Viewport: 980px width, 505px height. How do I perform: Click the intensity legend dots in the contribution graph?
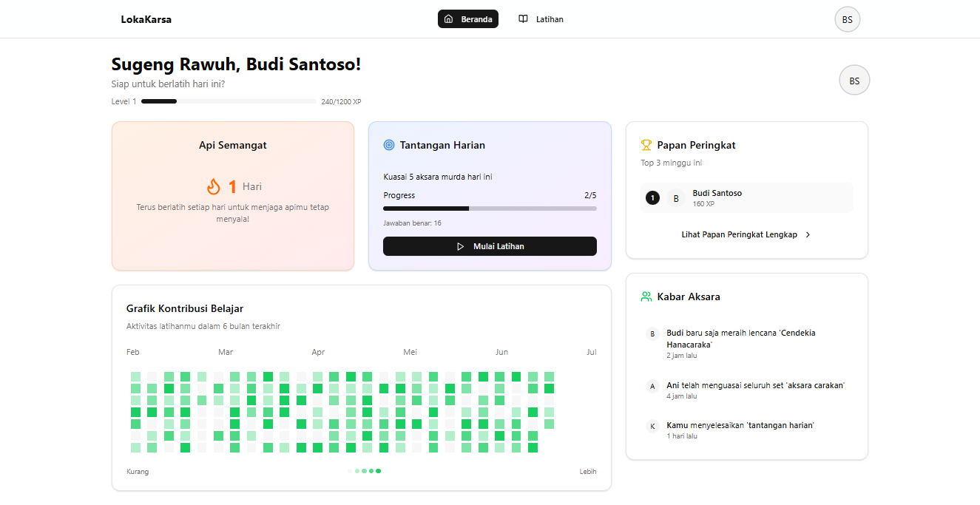[x=365, y=471]
